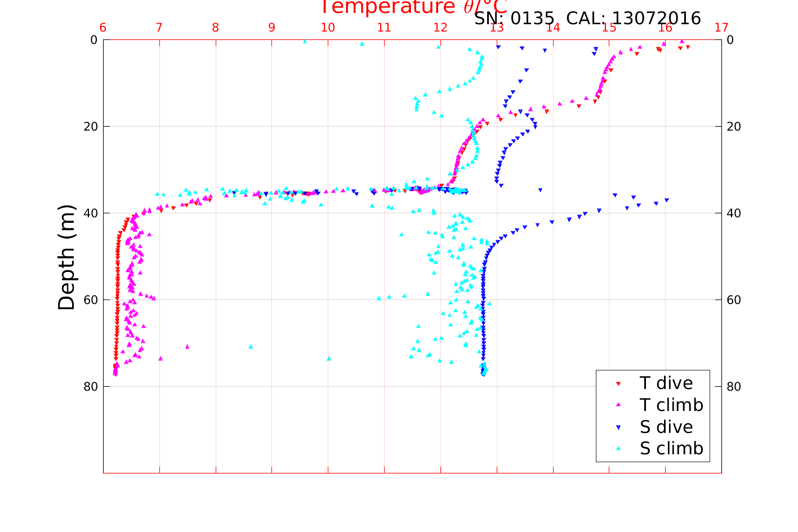Click depth tick '40' on right axis

(734, 213)
